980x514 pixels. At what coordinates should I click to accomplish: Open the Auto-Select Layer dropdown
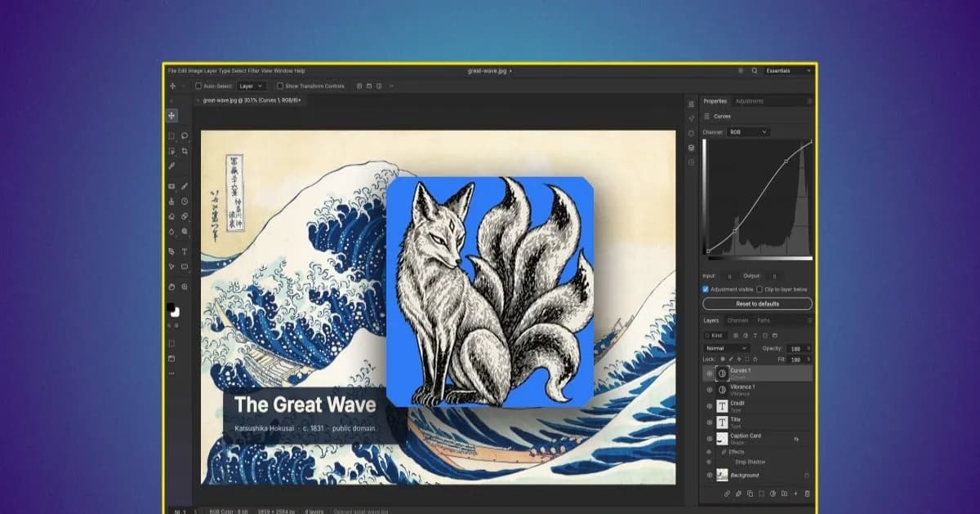coord(251,86)
